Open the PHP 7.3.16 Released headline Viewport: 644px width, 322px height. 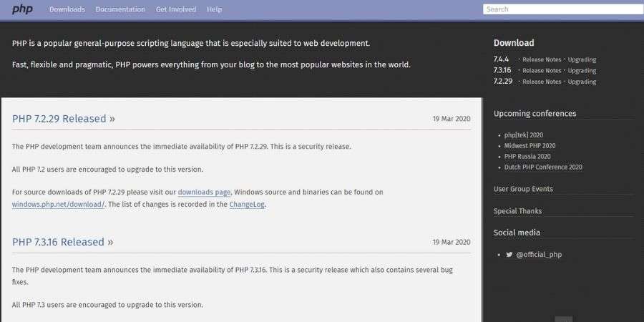click(63, 242)
